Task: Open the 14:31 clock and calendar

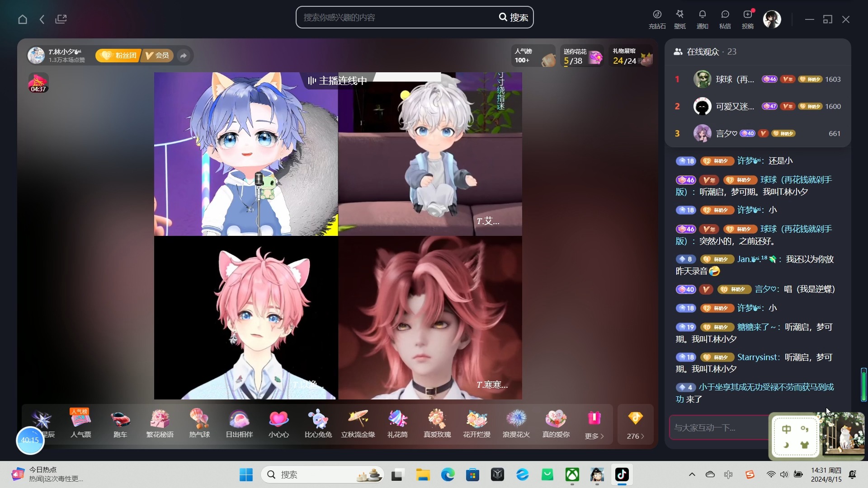Action: pyautogui.click(x=826, y=474)
